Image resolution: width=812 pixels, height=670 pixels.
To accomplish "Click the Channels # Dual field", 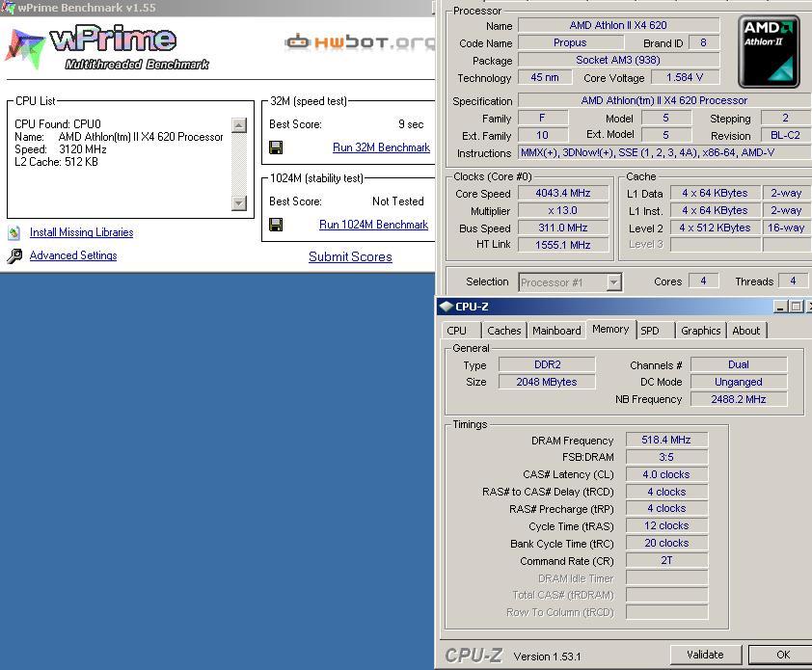I will tap(739, 364).
